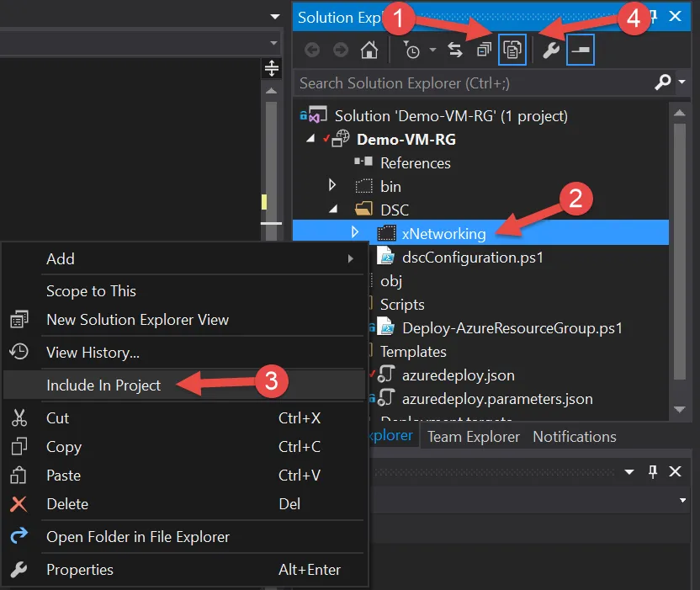
Task: Click Sync with Active Document icon
Action: 455,50
